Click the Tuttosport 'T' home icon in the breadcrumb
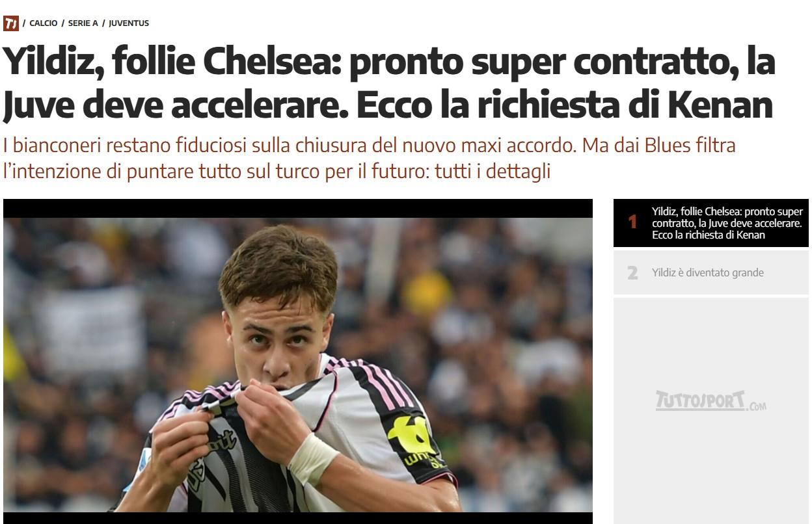Screen dimensions: 812x524 (11, 23)
